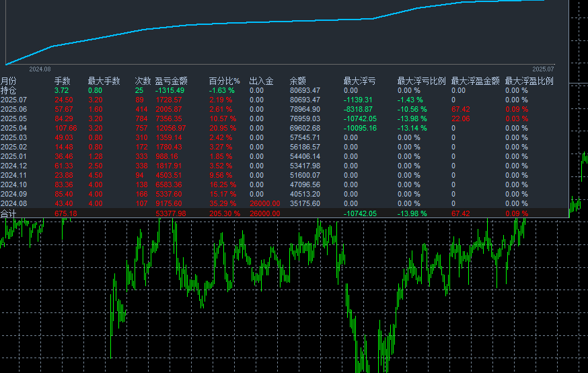This screenshot has height=373, width=588.
Task: Click max lots 1.28 in 2025.01 row
Action: [x=96, y=156]
